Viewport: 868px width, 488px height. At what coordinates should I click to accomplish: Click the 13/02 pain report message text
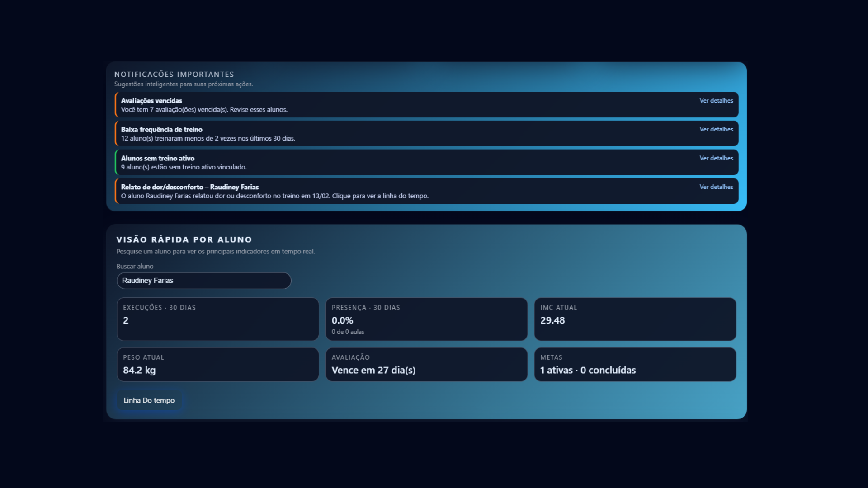(x=274, y=196)
